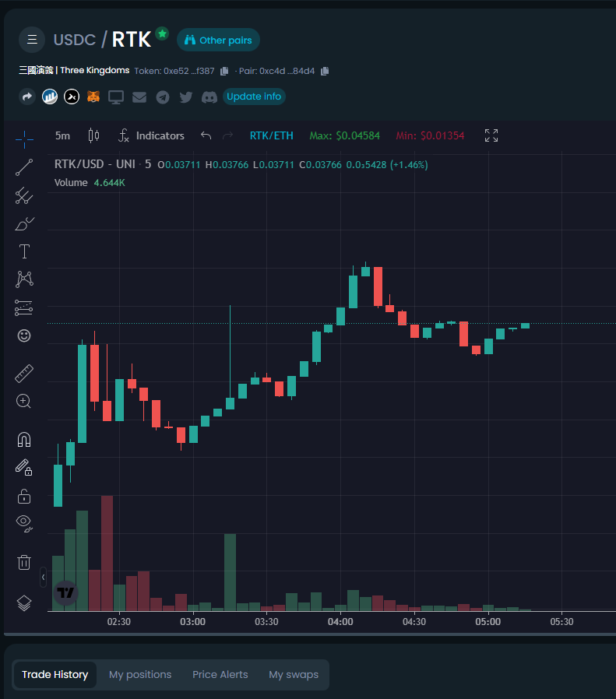
Task: Toggle stay in drawing mode
Action: [x=24, y=468]
